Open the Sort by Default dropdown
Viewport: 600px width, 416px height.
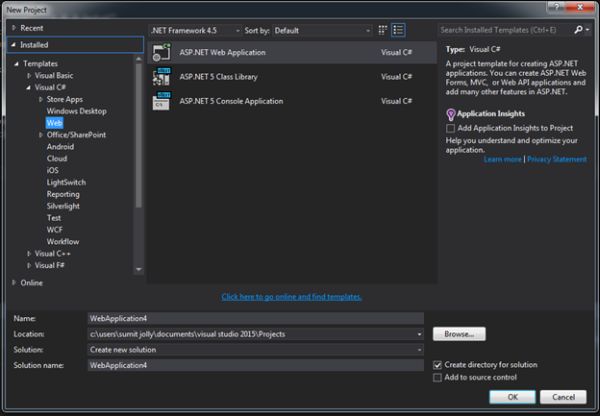click(322, 31)
